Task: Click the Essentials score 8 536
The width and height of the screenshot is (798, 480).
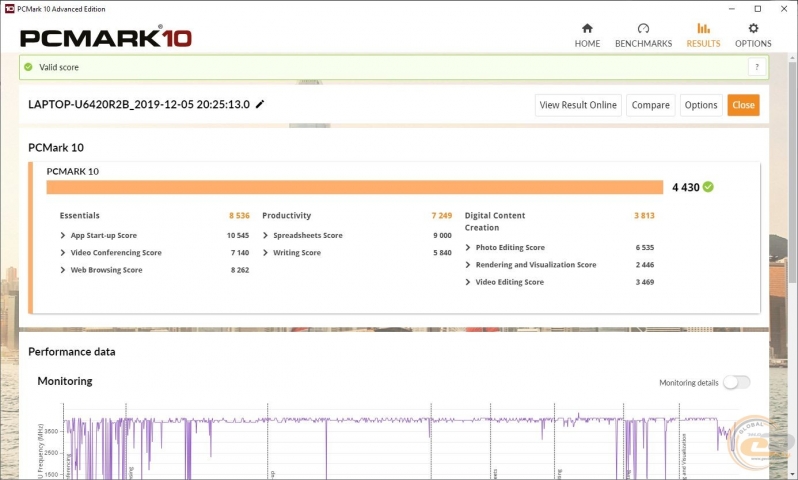Action: [x=239, y=215]
